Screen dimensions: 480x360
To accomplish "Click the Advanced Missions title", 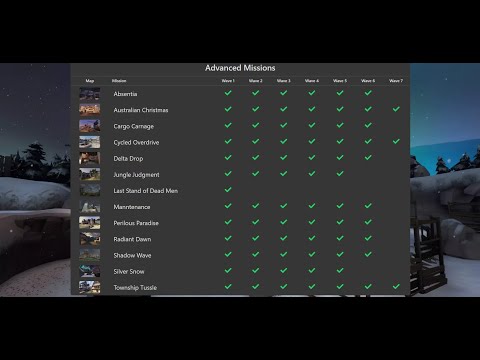I will point(240,68).
